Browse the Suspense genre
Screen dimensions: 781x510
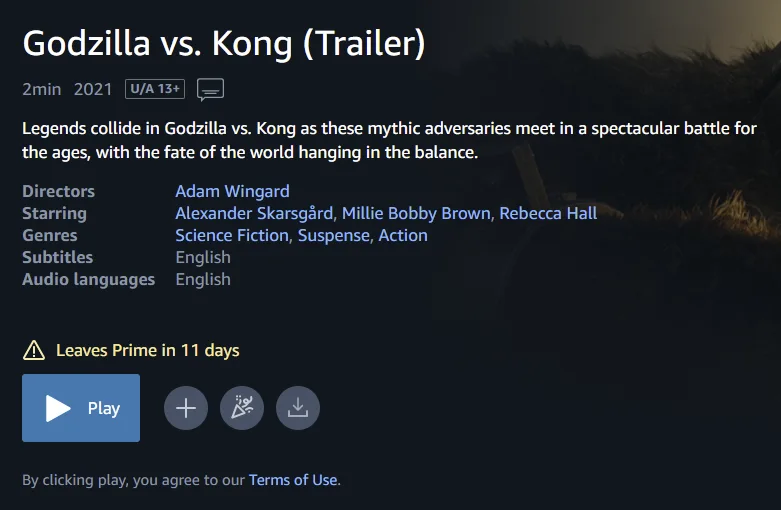click(x=334, y=235)
